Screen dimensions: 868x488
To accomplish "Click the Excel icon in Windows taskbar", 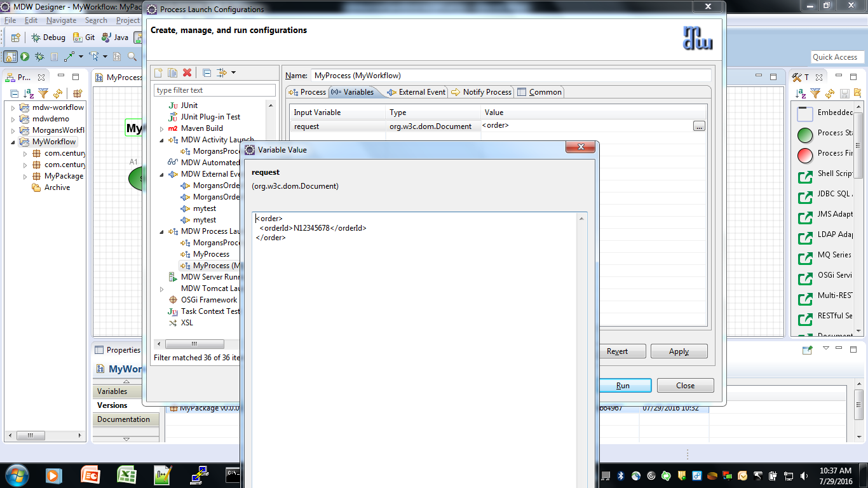I will (x=127, y=475).
